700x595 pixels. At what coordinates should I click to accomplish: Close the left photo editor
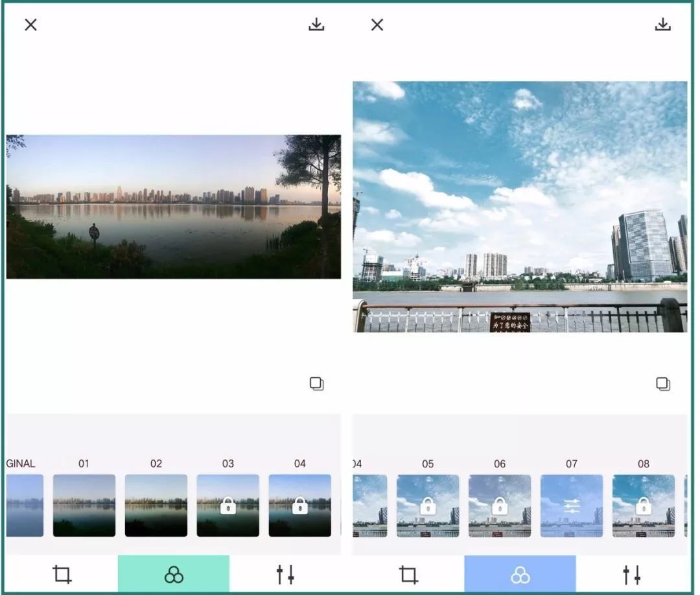point(30,25)
